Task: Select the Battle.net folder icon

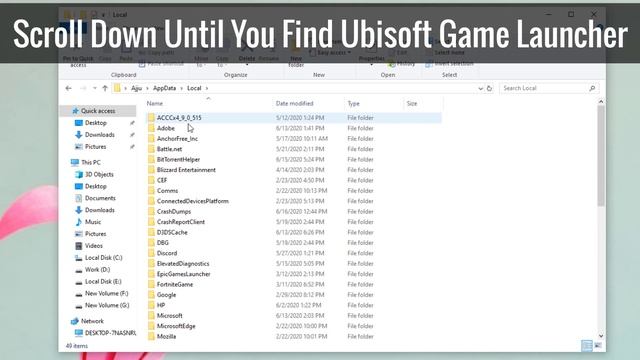Action: pyautogui.click(x=151, y=149)
